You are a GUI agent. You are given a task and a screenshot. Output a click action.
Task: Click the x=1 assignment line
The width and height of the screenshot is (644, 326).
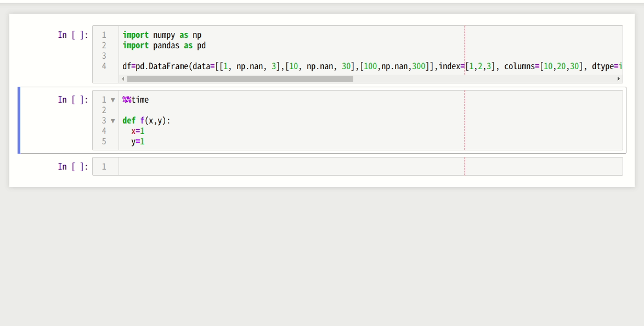point(138,131)
